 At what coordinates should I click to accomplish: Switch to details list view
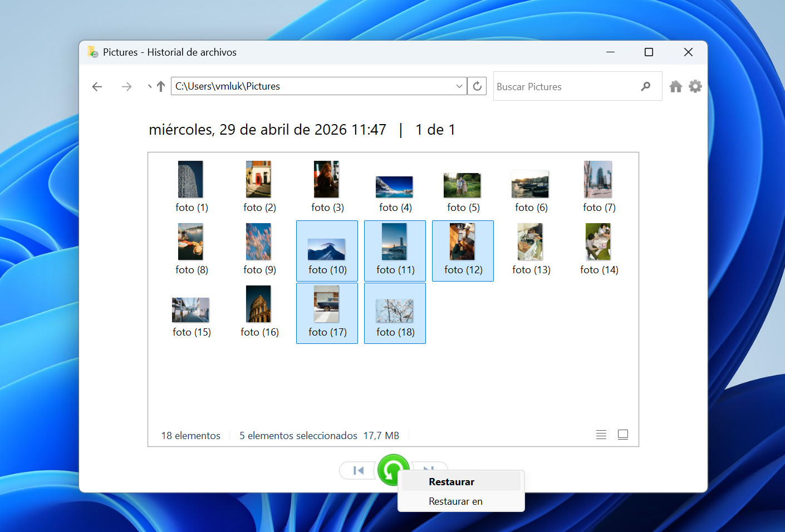[601, 435]
